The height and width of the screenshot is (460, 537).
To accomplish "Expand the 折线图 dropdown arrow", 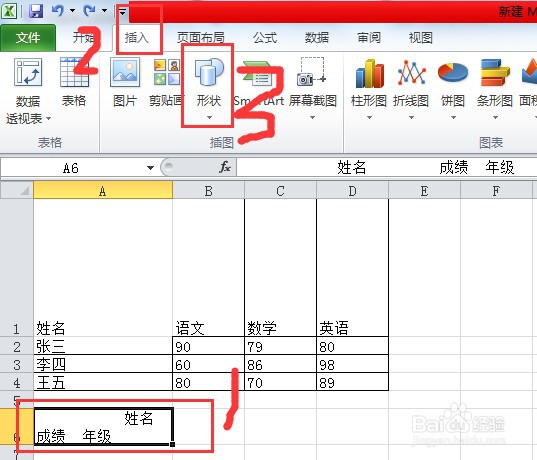I will pyautogui.click(x=411, y=117).
